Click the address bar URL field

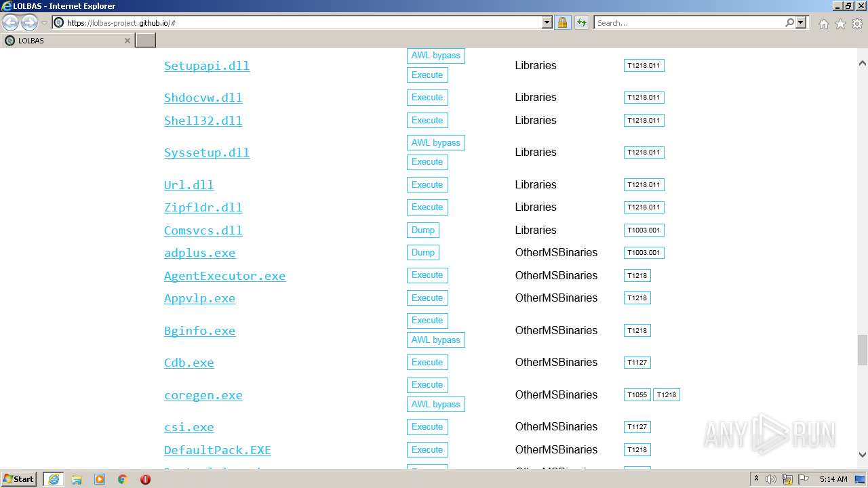point(302,22)
